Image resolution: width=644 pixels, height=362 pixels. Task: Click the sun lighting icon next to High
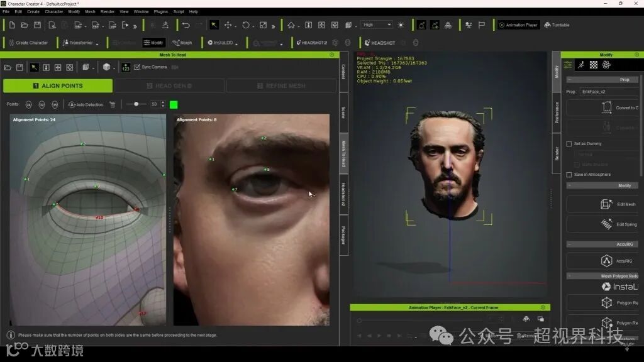401,25
